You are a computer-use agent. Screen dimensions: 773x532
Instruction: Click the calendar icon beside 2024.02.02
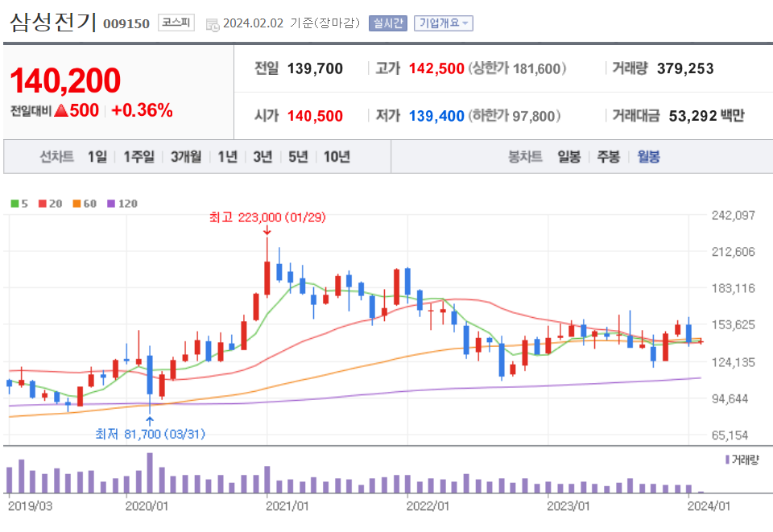213,25
